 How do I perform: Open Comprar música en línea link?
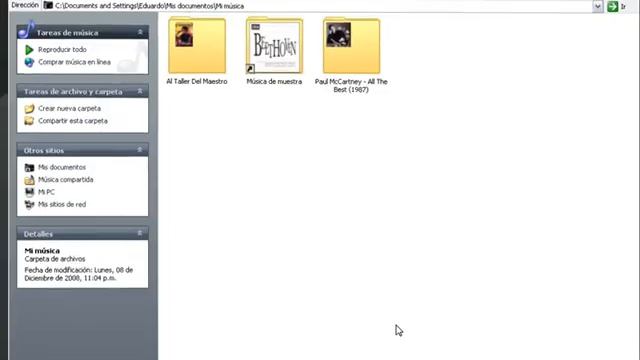click(74, 62)
